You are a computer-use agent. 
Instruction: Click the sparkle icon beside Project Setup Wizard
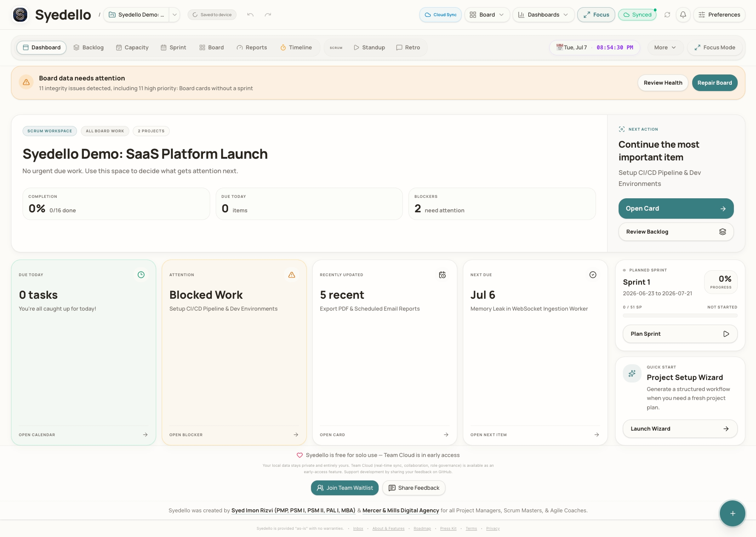pos(632,373)
